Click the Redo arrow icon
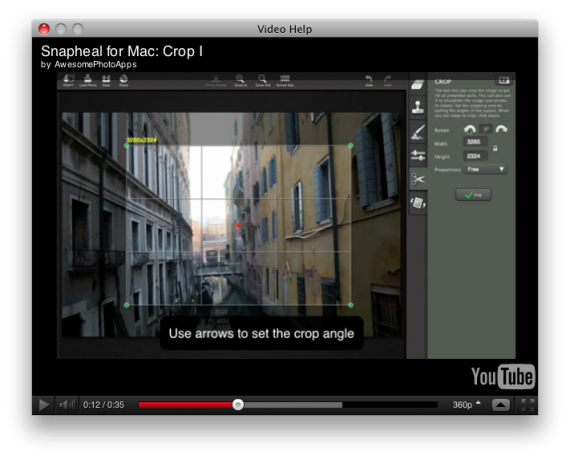This screenshot has width=570, height=459. point(388,80)
